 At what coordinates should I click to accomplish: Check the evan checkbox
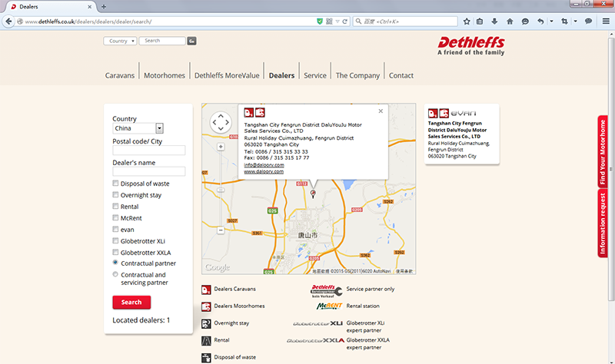pyautogui.click(x=115, y=229)
